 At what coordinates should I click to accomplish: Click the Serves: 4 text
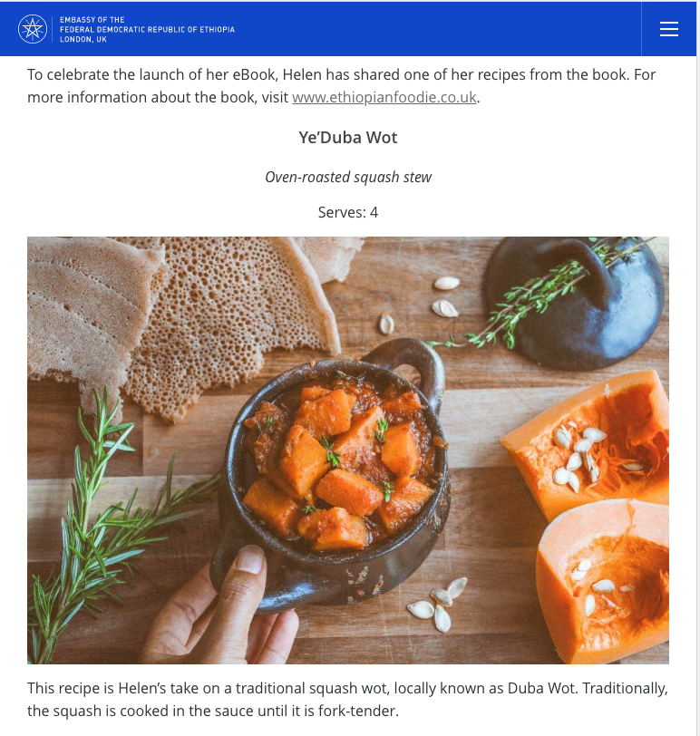348,212
